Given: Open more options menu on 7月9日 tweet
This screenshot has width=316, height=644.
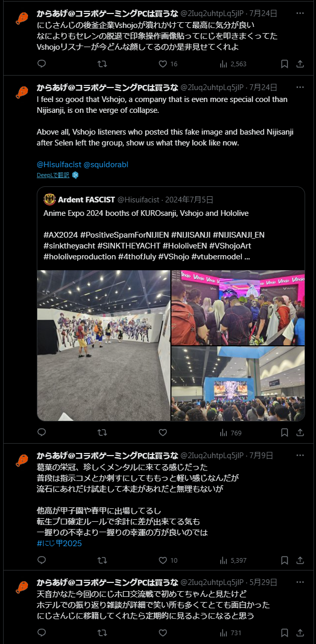Looking at the screenshot, I should tap(300, 456).
